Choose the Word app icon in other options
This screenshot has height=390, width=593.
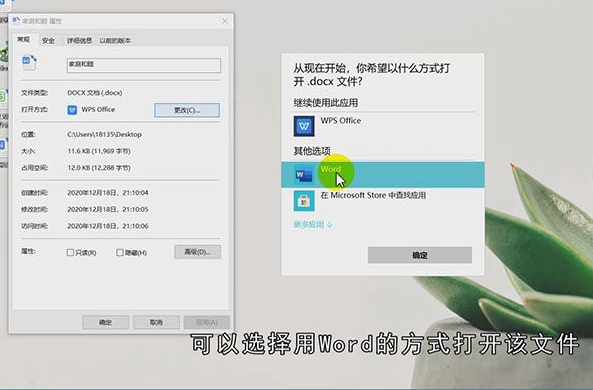(x=304, y=175)
